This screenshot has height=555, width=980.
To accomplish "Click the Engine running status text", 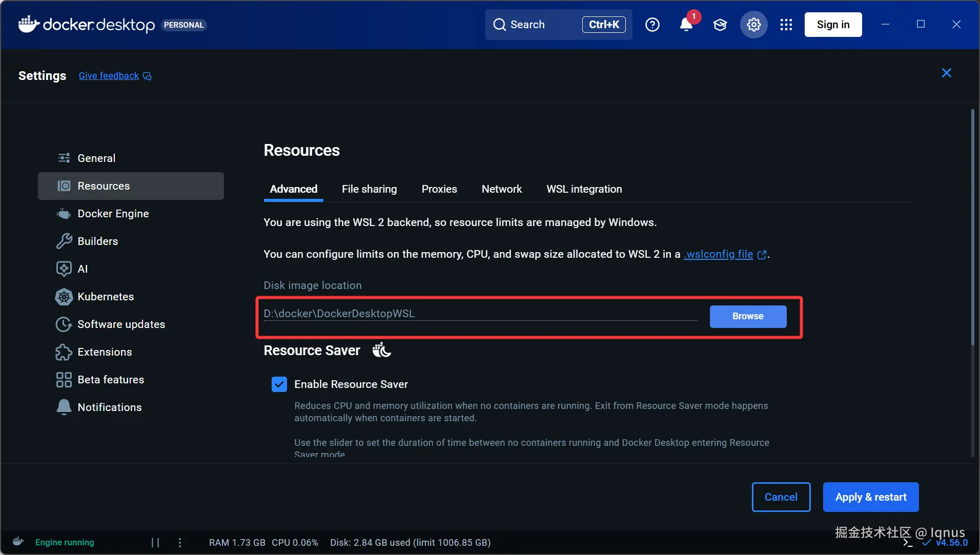I will pyautogui.click(x=65, y=542).
